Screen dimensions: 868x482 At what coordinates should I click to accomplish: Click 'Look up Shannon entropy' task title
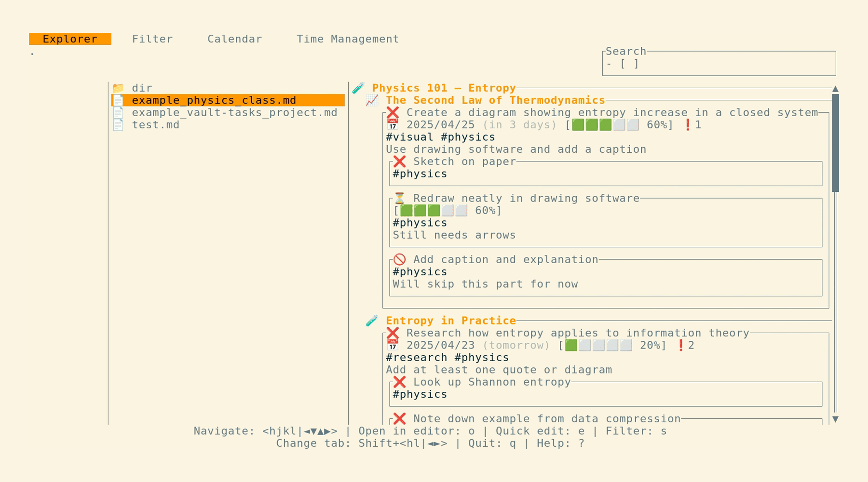click(x=492, y=382)
